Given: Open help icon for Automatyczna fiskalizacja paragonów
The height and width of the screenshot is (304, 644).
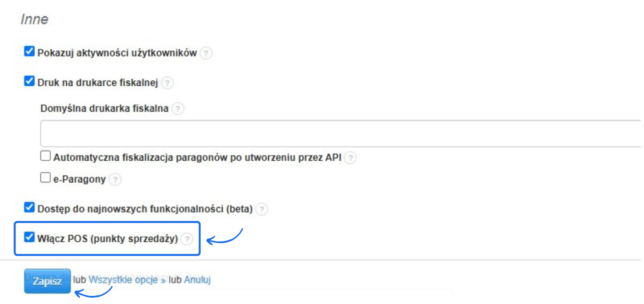Looking at the screenshot, I should click(x=350, y=158).
